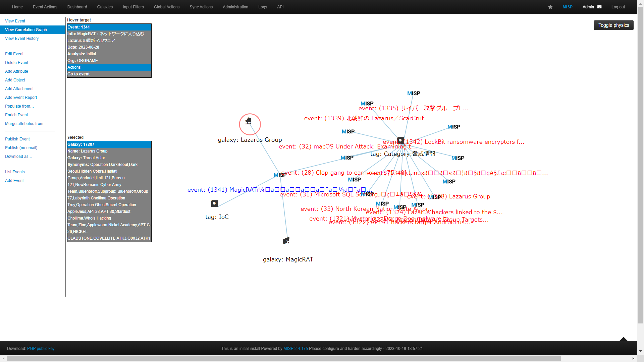Screen dimensions: 644x362
Task: Click event 1339 Lazarus/ScarCruft label
Action: coord(367,118)
